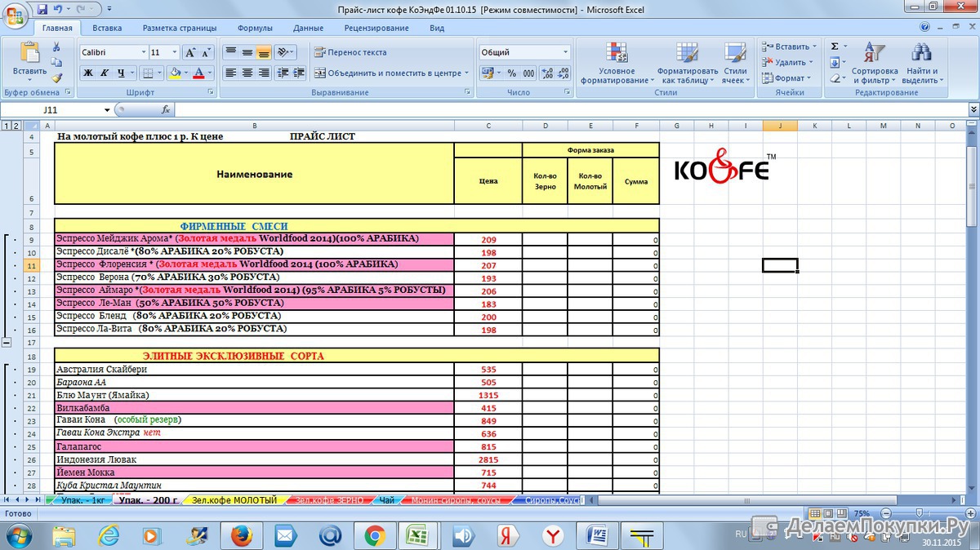Image resolution: width=980 pixels, height=550 pixels.
Task: Apply yellow fill color bucket
Action: point(174,73)
